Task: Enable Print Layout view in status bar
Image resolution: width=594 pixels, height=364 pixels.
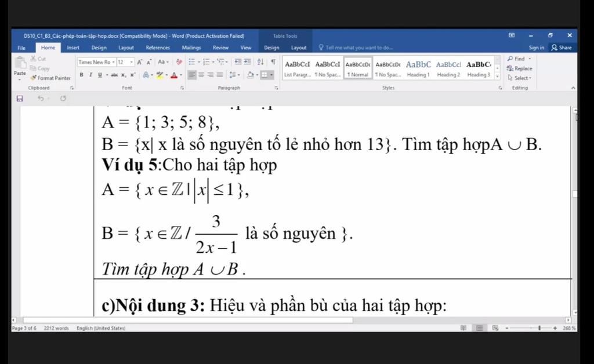Action: [480, 328]
